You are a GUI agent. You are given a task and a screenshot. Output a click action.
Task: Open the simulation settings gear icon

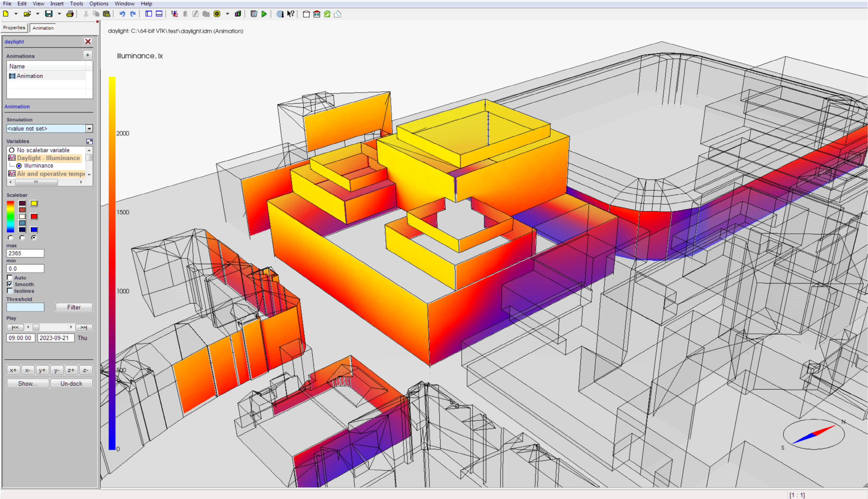(x=217, y=14)
